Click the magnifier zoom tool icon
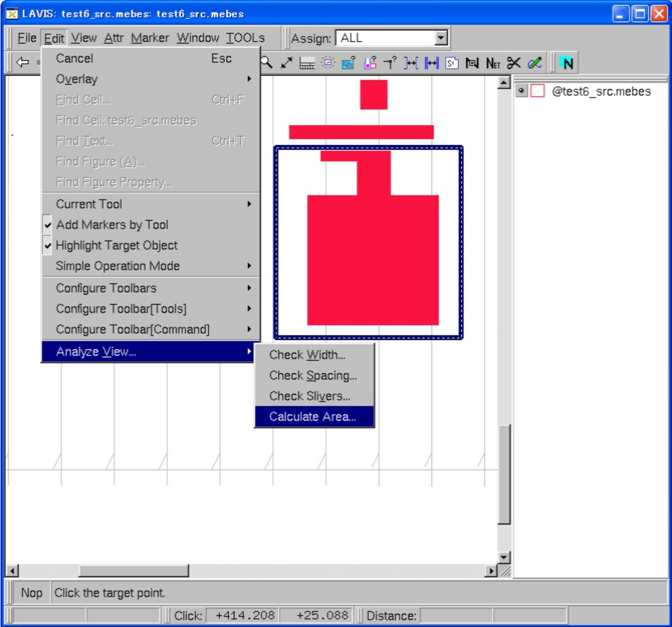 point(266,63)
